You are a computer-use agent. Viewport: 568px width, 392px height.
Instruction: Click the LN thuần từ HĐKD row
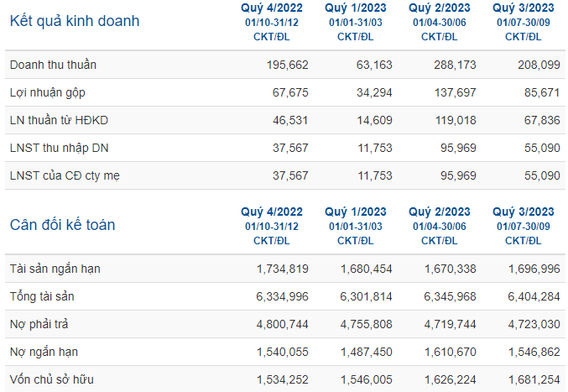(x=285, y=120)
